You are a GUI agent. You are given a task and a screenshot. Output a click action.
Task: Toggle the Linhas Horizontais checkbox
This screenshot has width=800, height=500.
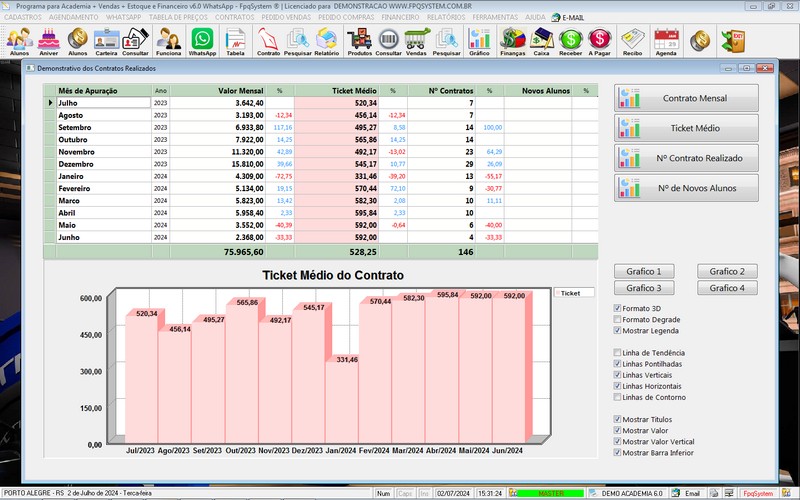tap(617, 386)
